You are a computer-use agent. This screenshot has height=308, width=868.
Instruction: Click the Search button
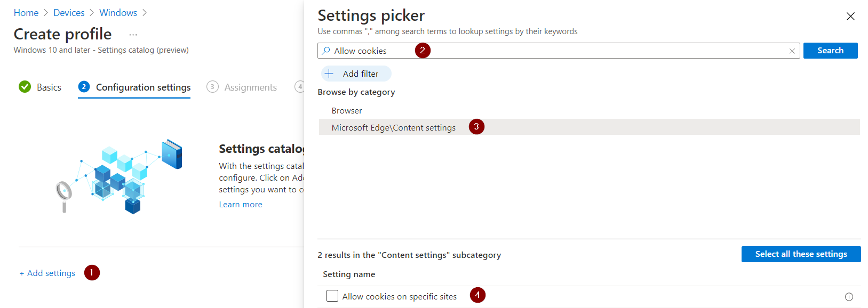830,51
